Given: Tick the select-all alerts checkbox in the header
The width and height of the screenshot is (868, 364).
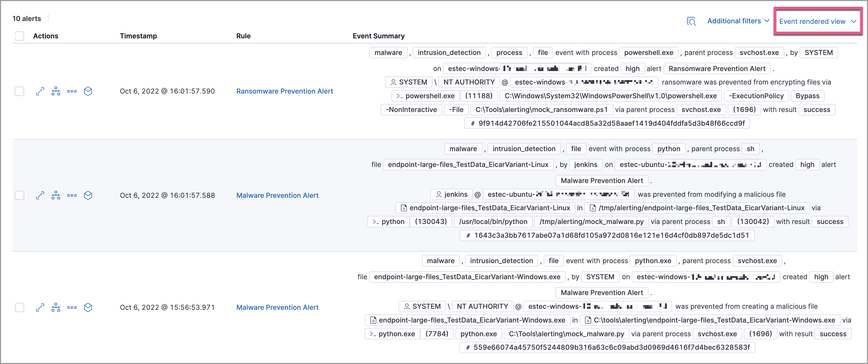Looking at the screenshot, I should point(19,36).
